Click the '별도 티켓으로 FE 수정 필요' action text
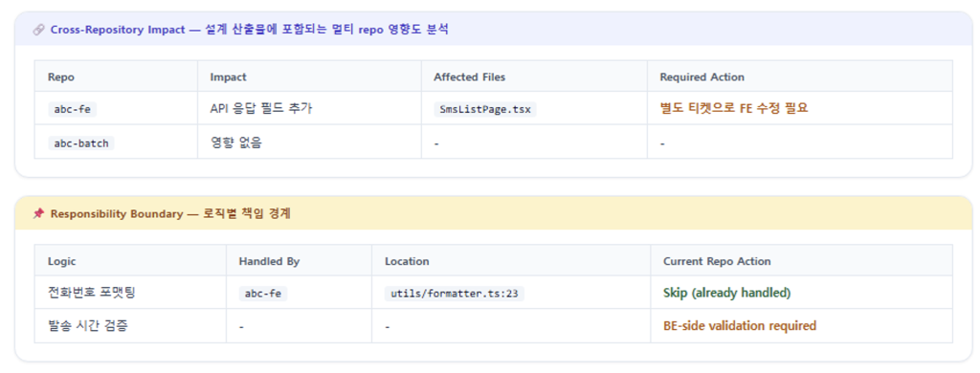This screenshot has height=373, width=980. pos(734,108)
